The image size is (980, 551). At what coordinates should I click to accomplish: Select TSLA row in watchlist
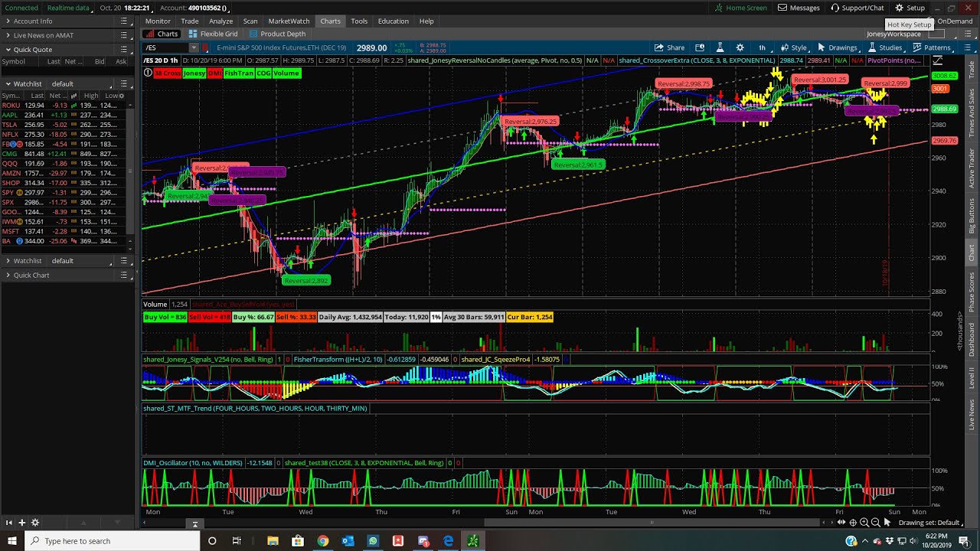click(64, 125)
